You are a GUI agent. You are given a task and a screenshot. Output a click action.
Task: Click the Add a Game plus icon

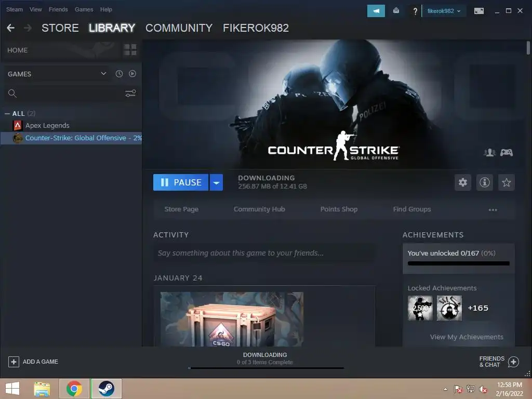pyautogui.click(x=14, y=362)
